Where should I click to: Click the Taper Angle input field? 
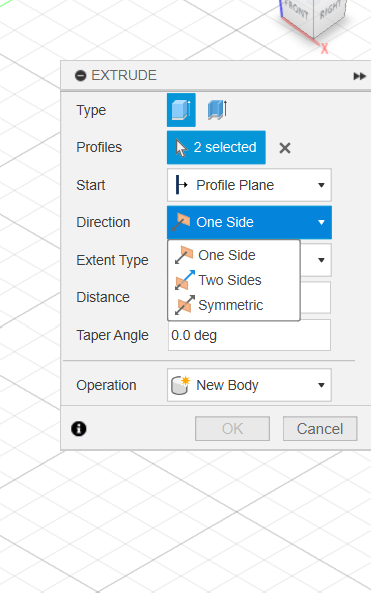pos(249,335)
